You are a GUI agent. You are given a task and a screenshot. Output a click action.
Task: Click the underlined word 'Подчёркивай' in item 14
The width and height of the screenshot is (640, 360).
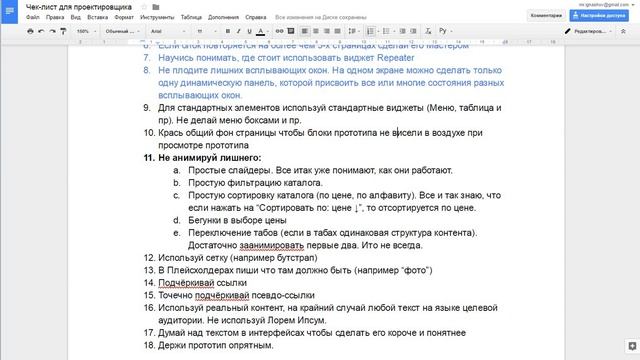(186, 282)
